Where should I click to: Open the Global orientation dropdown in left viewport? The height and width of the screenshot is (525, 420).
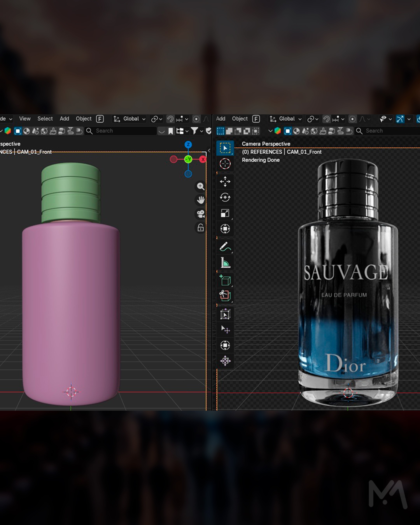[x=130, y=119]
